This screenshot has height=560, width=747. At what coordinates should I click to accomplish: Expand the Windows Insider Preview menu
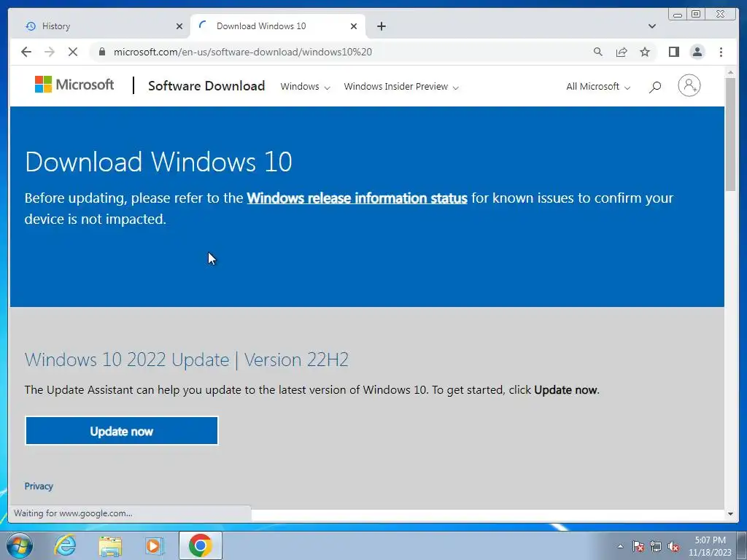coord(401,87)
